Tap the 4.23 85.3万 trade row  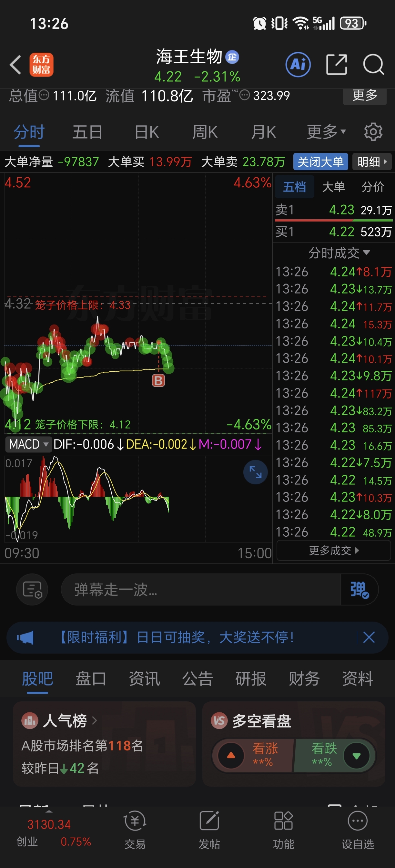(x=333, y=428)
